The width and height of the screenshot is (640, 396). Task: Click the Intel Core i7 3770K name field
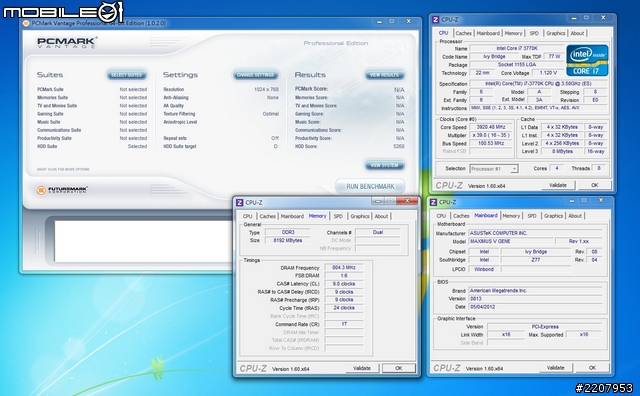click(517, 48)
